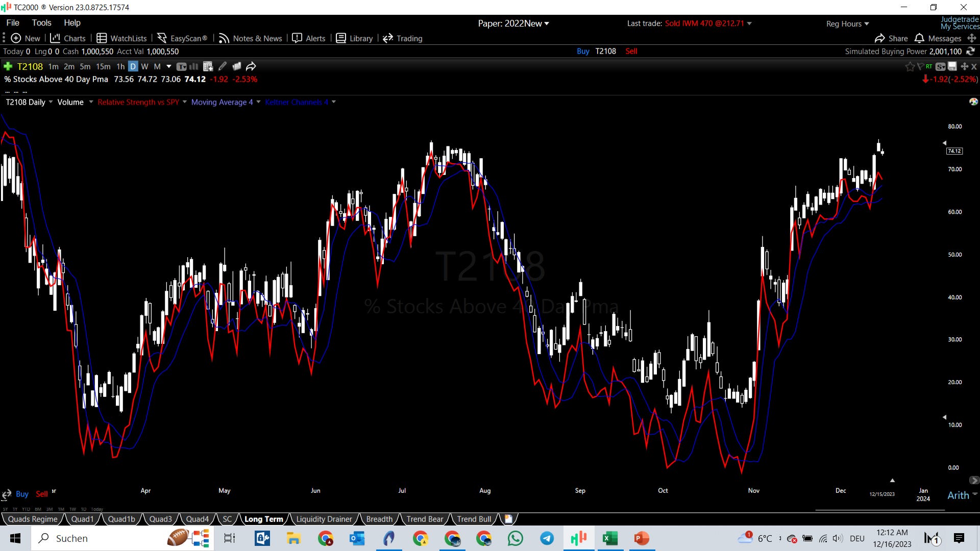Open the Tools menu
The width and height of the screenshot is (980, 551).
pyautogui.click(x=41, y=22)
